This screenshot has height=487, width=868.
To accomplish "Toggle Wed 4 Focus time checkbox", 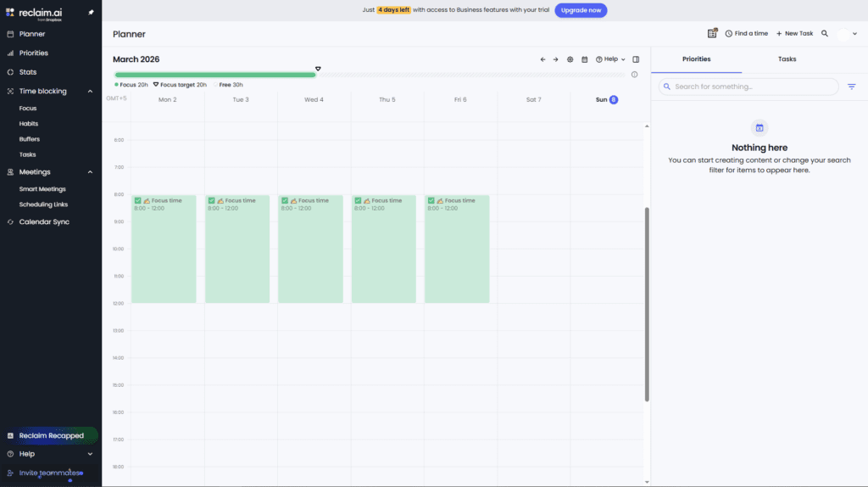I will (285, 200).
